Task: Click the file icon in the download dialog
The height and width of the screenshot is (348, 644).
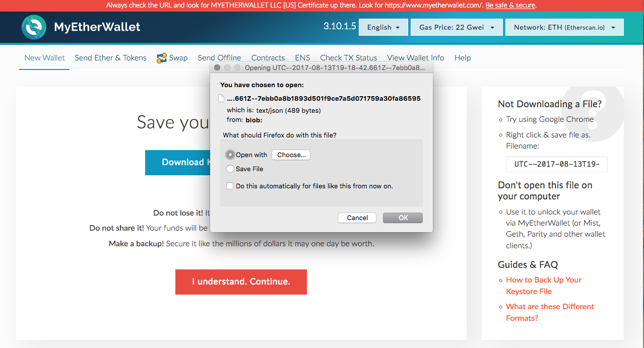Action: click(221, 98)
